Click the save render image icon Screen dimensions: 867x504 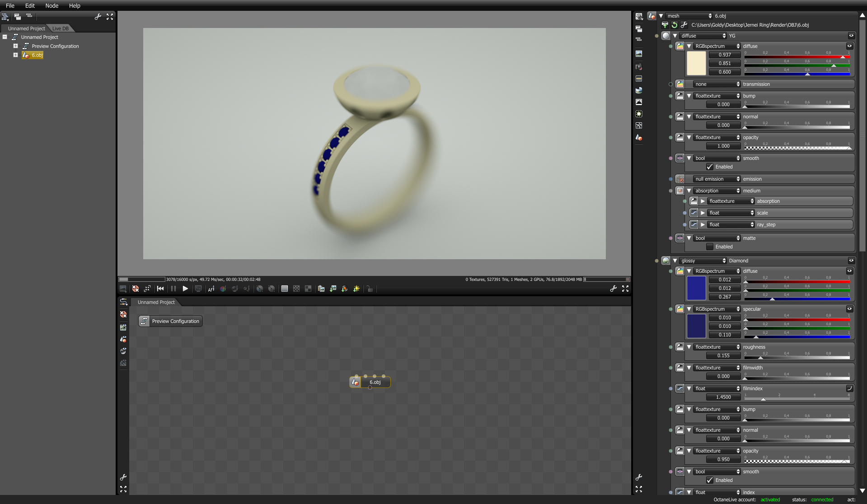pos(333,289)
